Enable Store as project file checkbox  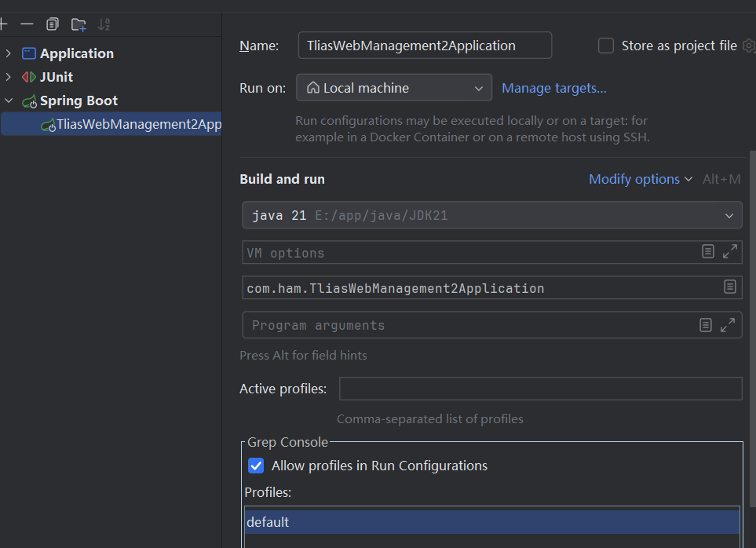tap(606, 46)
